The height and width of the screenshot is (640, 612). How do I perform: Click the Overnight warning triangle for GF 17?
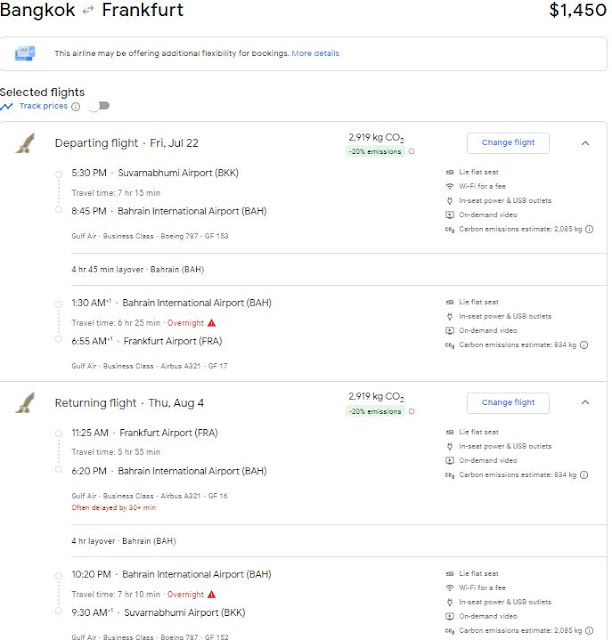[x=211, y=323]
